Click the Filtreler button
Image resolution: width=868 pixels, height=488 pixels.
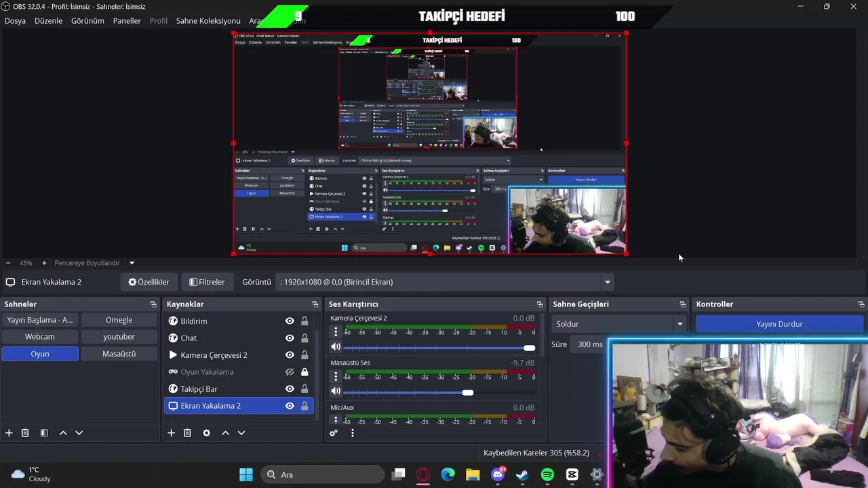pos(207,282)
